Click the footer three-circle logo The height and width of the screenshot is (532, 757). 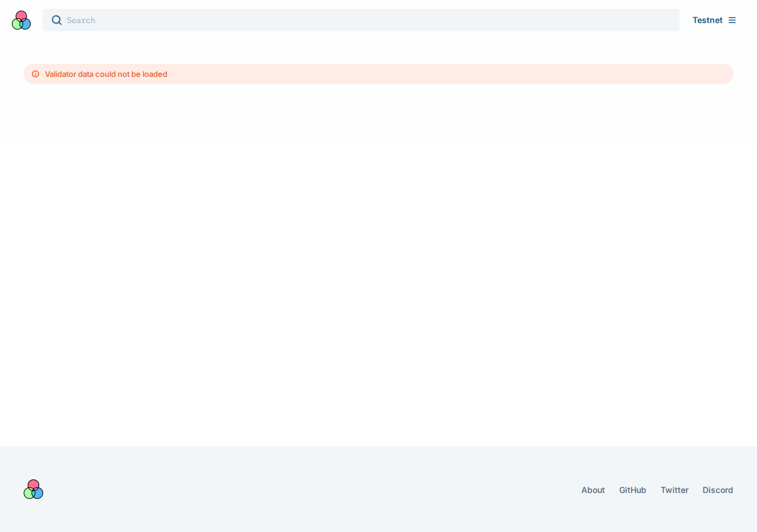pos(34,489)
